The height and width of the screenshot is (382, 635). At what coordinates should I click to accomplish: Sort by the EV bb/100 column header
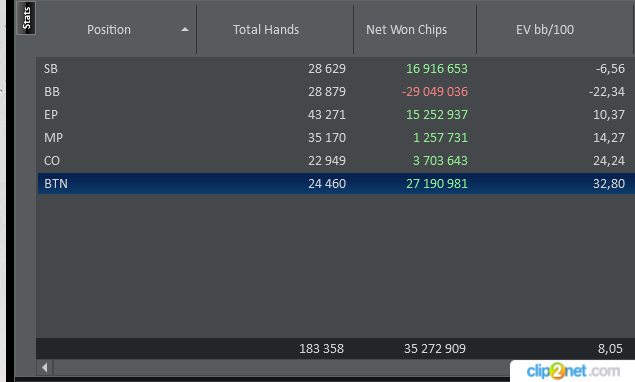pos(545,30)
